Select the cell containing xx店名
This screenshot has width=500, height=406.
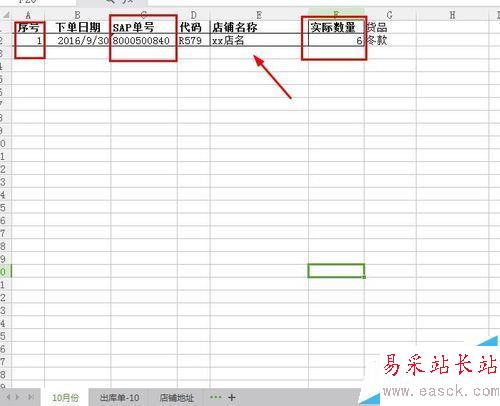(x=259, y=40)
